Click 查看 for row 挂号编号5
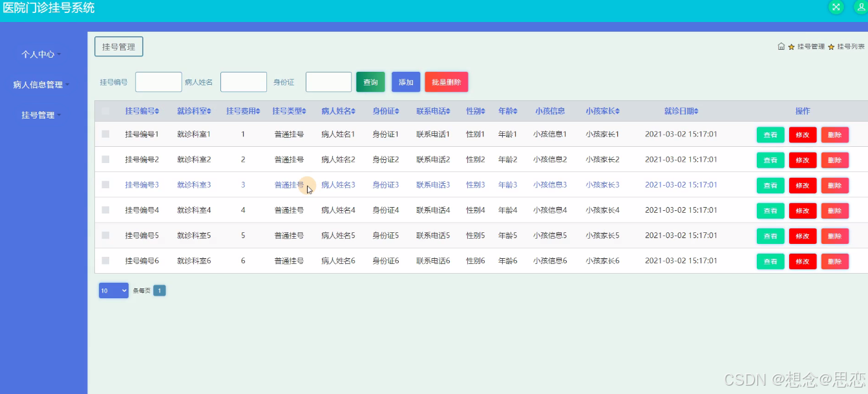This screenshot has height=394, width=868. [770, 235]
